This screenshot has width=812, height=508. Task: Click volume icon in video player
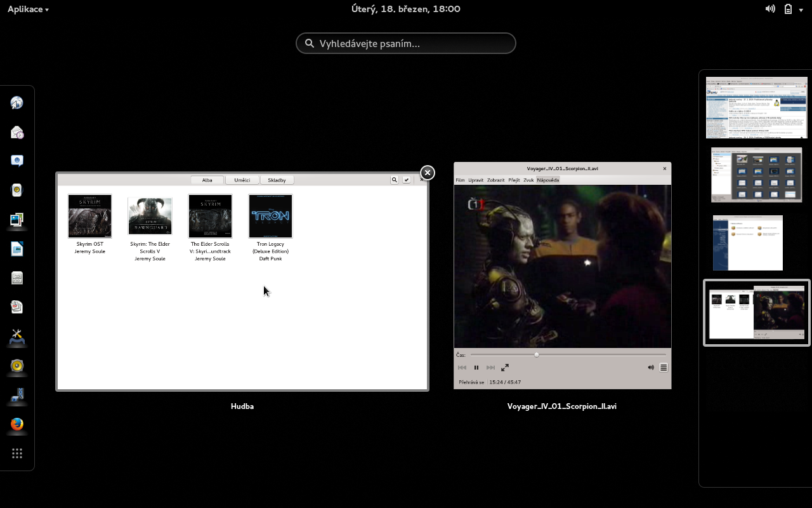pos(650,368)
